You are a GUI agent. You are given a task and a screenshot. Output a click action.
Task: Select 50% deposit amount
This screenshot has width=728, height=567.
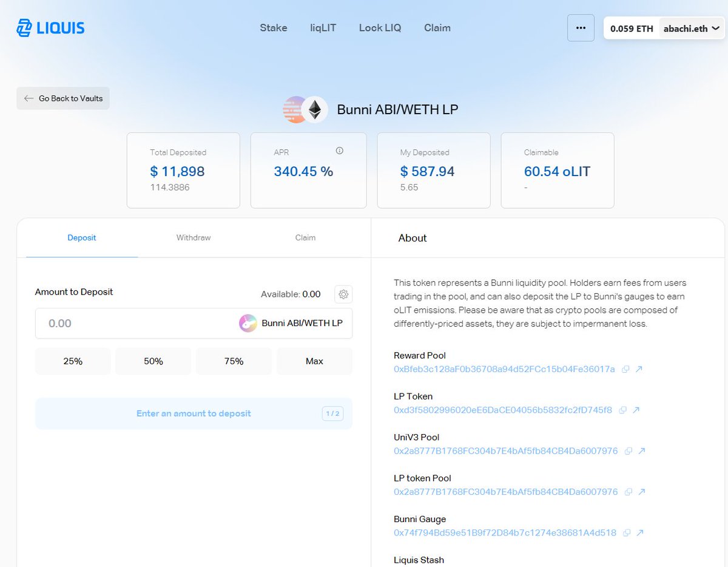pyautogui.click(x=153, y=361)
